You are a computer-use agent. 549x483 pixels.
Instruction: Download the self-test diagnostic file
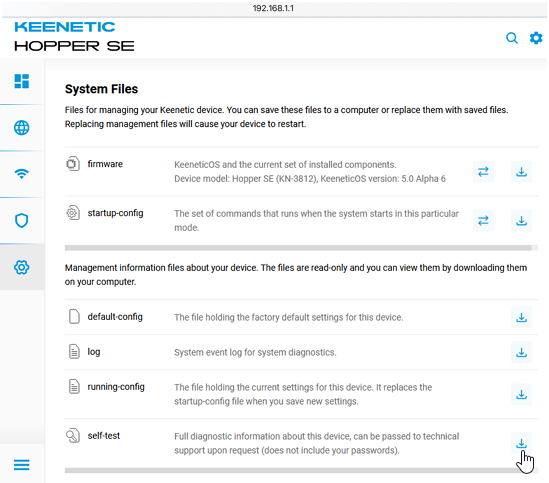(521, 443)
